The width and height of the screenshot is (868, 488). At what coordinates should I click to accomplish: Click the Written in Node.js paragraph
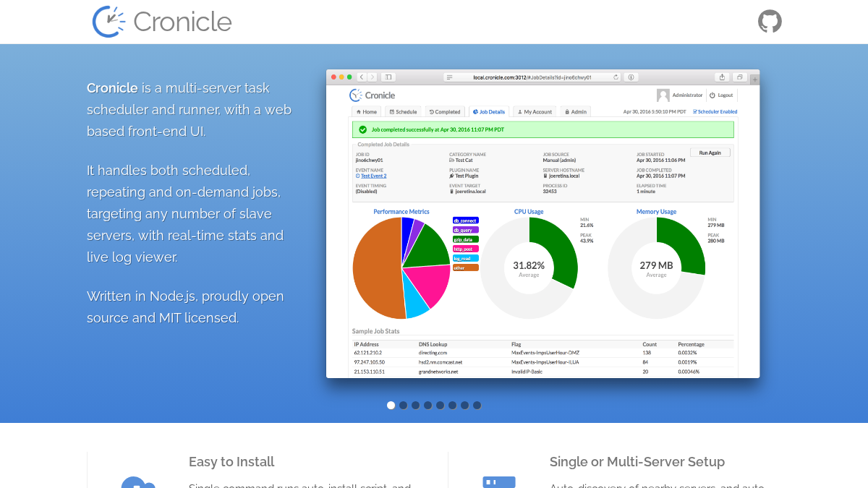(x=185, y=307)
